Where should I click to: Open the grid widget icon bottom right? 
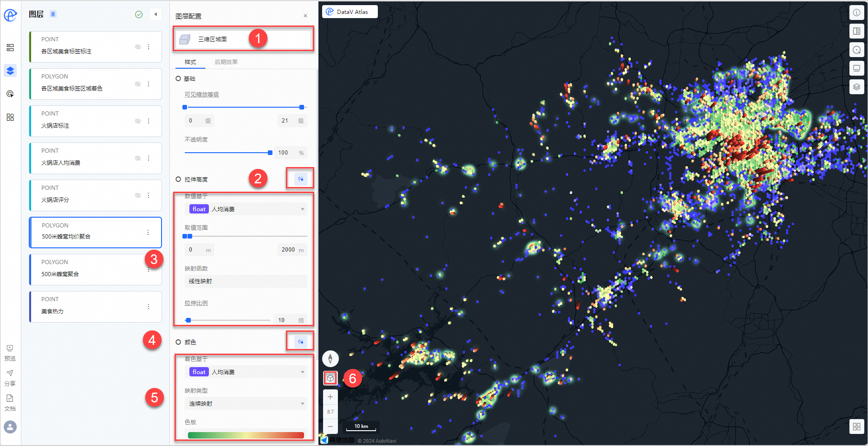[856, 427]
